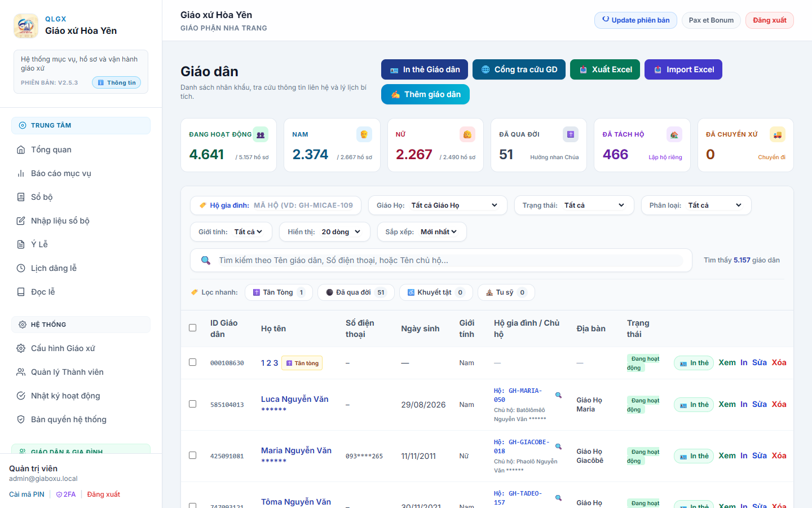Screen dimensions: 812x508
Task: Click the In thẻ Giáo dân button
Action: [x=425, y=69]
